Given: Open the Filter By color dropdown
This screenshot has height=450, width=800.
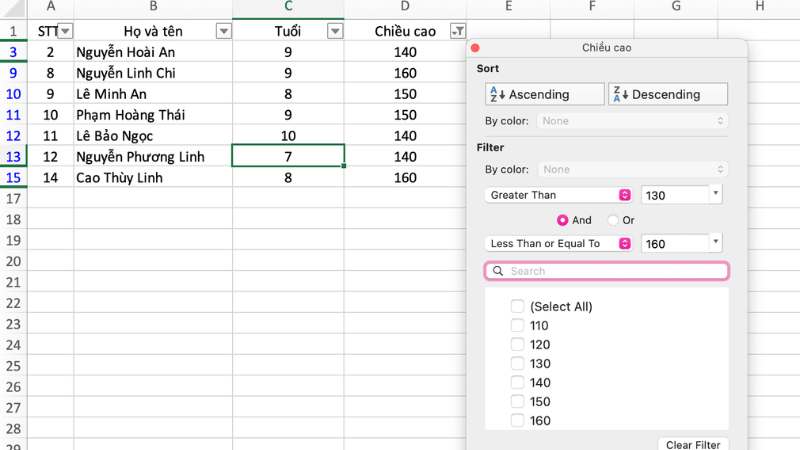Looking at the screenshot, I should coord(632,169).
